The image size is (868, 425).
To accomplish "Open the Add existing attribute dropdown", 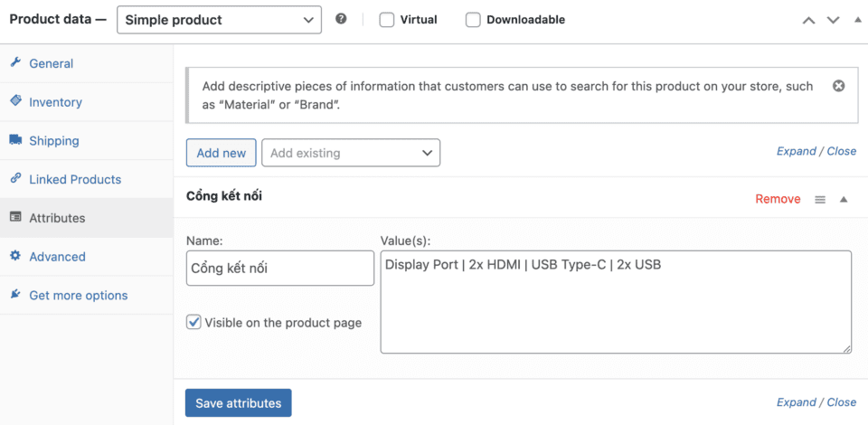I will pos(351,153).
